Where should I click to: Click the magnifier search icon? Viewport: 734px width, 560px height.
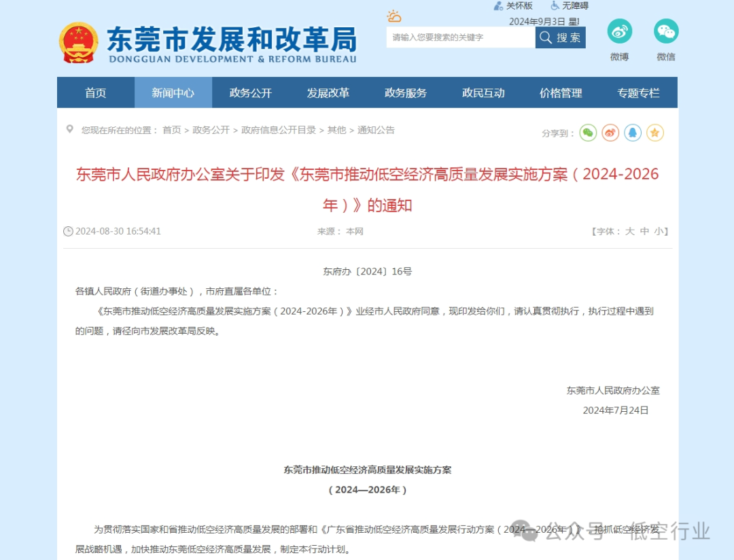point(544,37)
